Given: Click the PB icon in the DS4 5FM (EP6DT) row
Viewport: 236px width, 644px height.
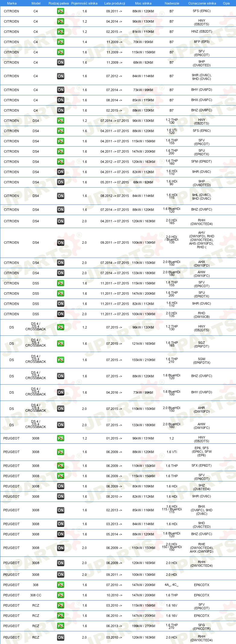Looking at the screenshot, I should (x=60, y=162).
